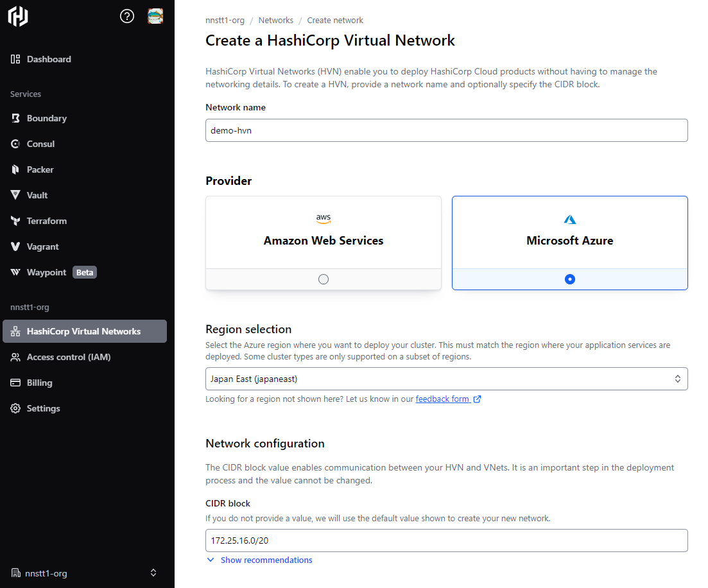This screenshot has height=588, width=708.
Task: Open the Japan East region dropdown
Action: [x=447, y=379]
